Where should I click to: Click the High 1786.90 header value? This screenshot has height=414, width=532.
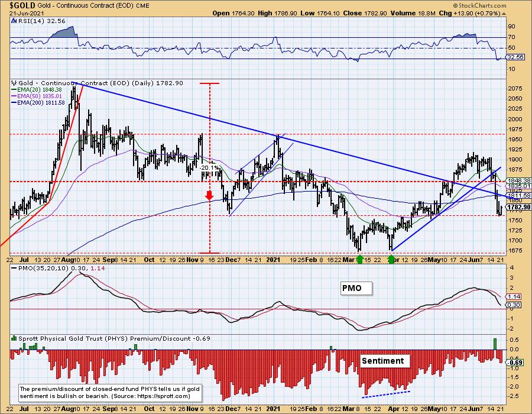coord(277,13)
